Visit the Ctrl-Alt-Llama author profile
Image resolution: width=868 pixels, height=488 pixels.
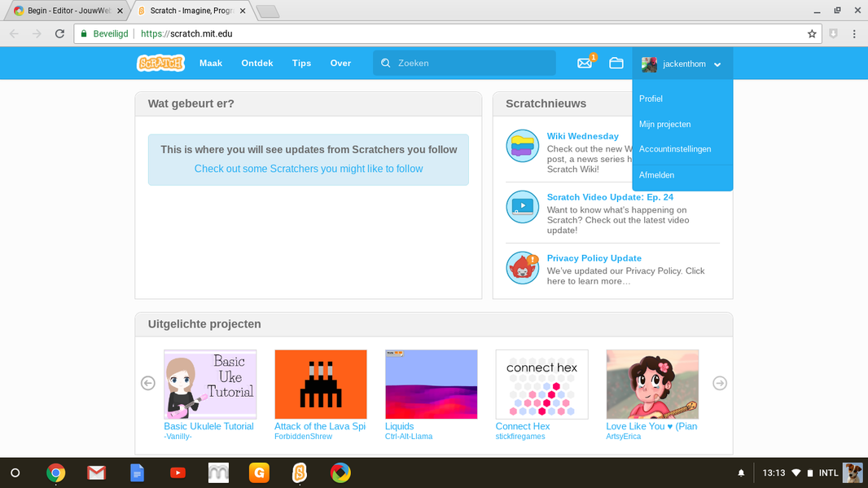click(409, 437)
